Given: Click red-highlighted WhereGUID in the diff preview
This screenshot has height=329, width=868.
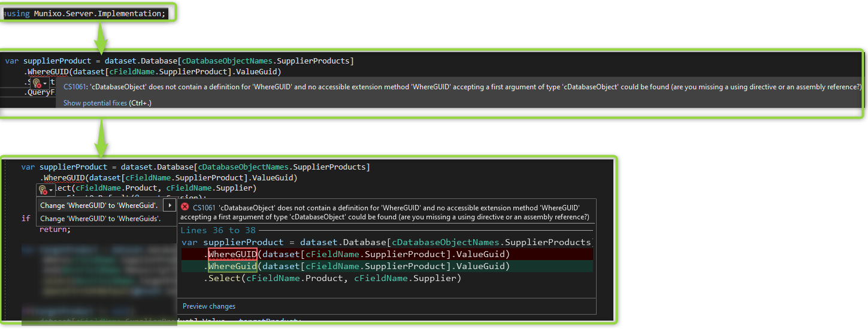Looking at the screenshot, I should [232, 254].
